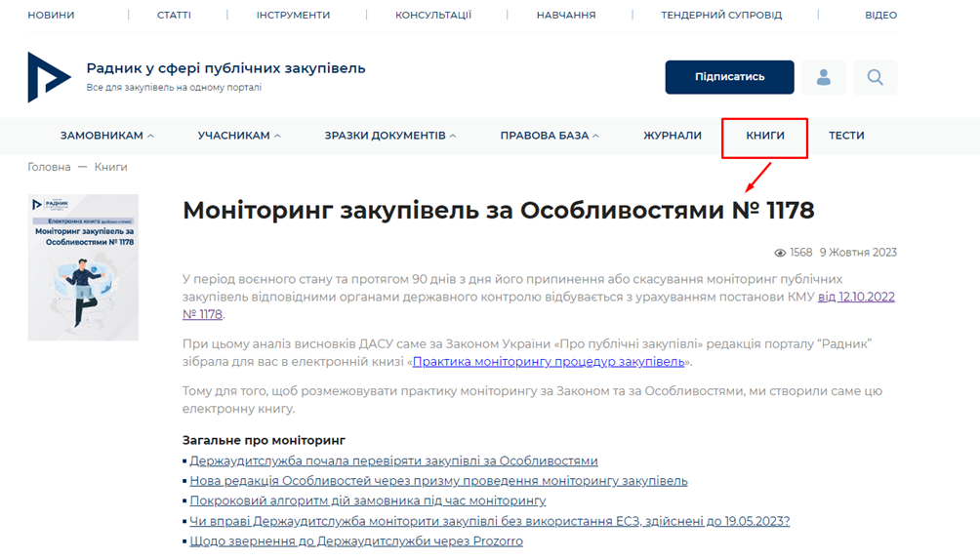Select the Книги menu item
The width and height of the screenshot is (980, 560).
point(764,136)
